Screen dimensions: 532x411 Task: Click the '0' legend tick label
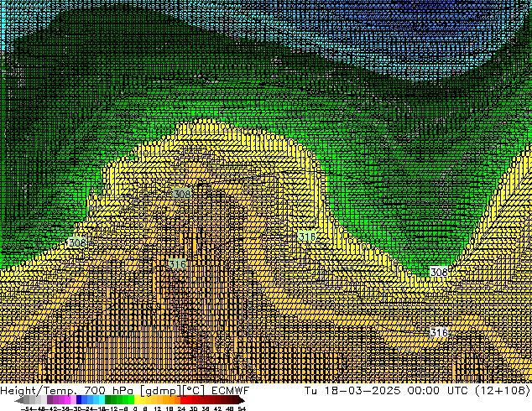(x=135, y=408)
